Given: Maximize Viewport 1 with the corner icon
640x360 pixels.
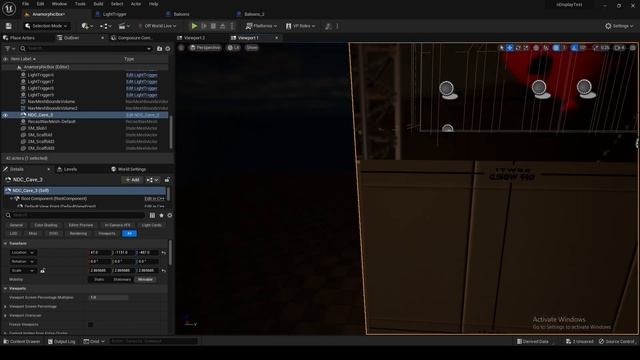Looking at the screenshot, I should (633, 48).
